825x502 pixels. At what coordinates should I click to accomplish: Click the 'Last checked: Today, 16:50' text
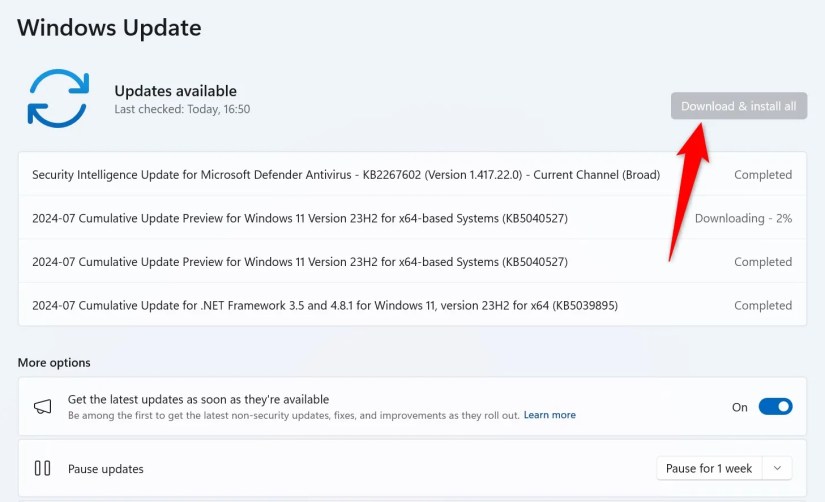[x=182, y=109]
